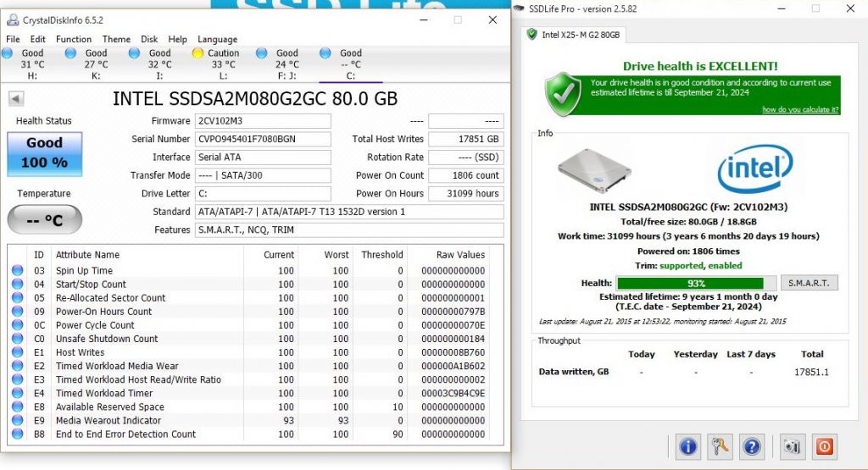Click the Power On Hours value field
868x470 pixels.
point(466,194)
